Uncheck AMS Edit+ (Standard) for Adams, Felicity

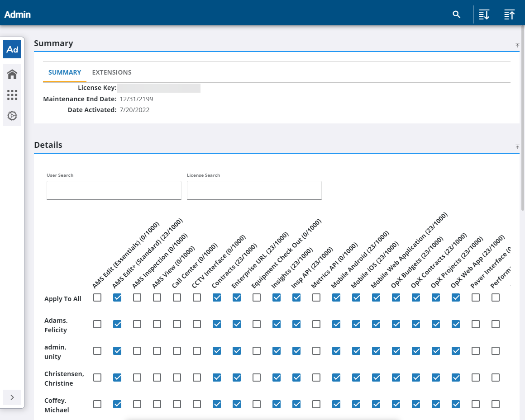(117, 324)
